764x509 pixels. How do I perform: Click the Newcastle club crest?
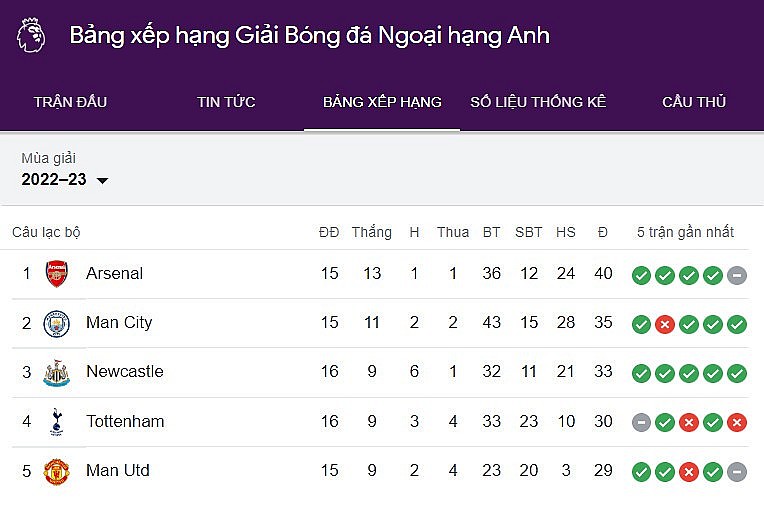pos(57,372)
